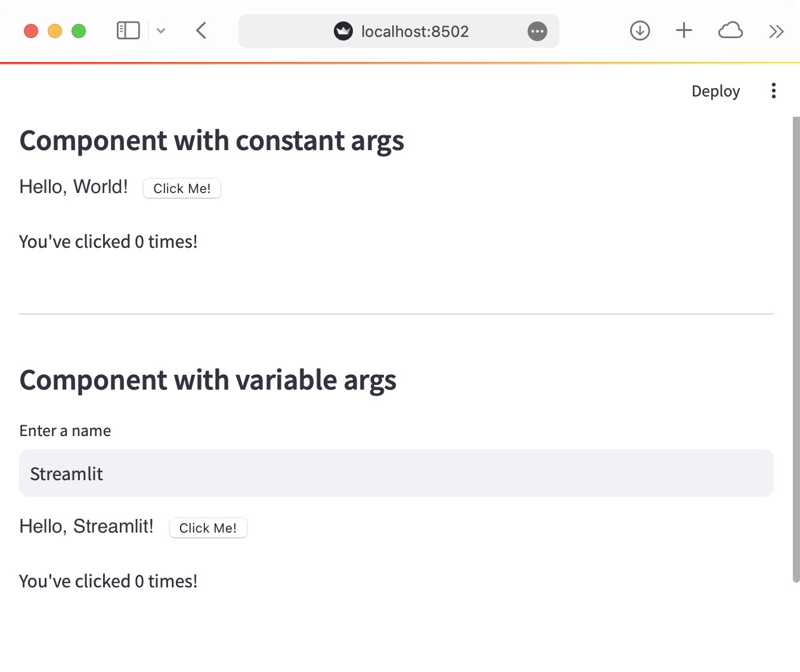800x672 pixels.
Task: Click the Component with variable args heading
Action: (208, 381)
